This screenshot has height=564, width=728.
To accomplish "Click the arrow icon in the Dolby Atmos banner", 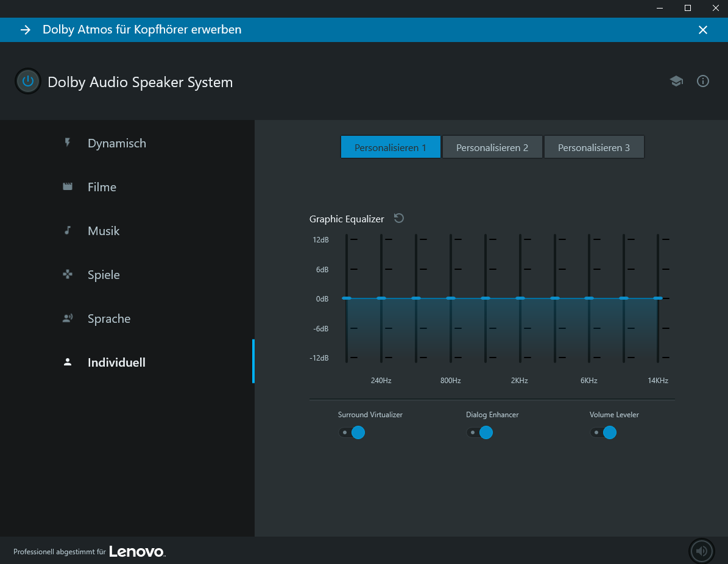I will 25,30.
